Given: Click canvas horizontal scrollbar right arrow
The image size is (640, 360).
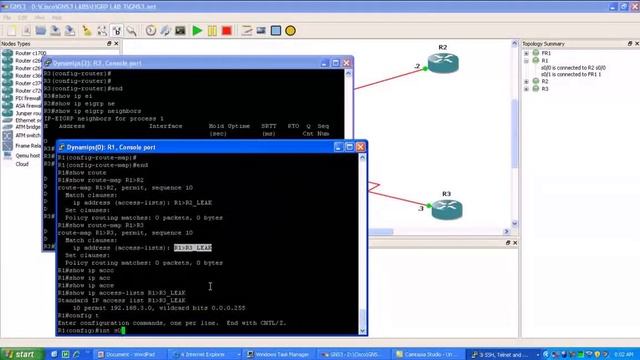Looking at the screenshot, I should [x=507, y=231].
